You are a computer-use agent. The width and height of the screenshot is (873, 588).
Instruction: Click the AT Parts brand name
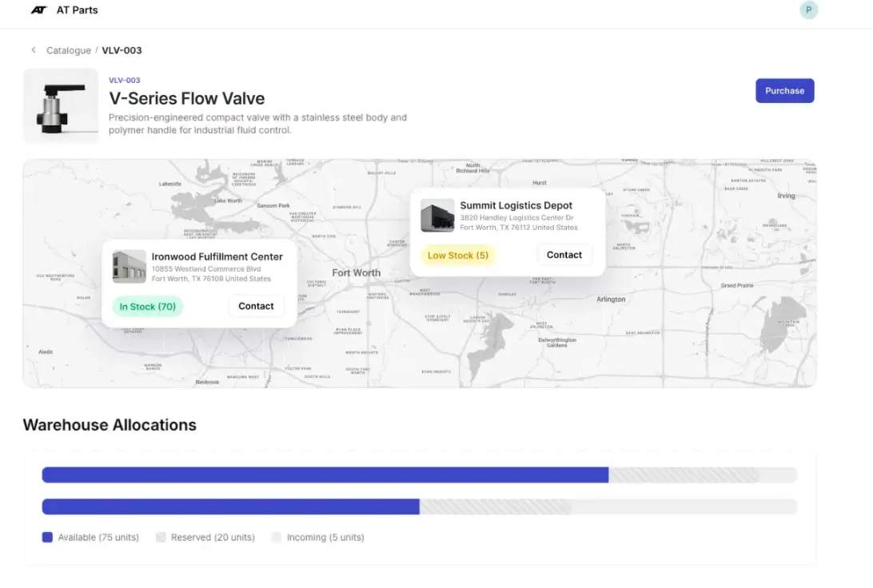(77, 10)
